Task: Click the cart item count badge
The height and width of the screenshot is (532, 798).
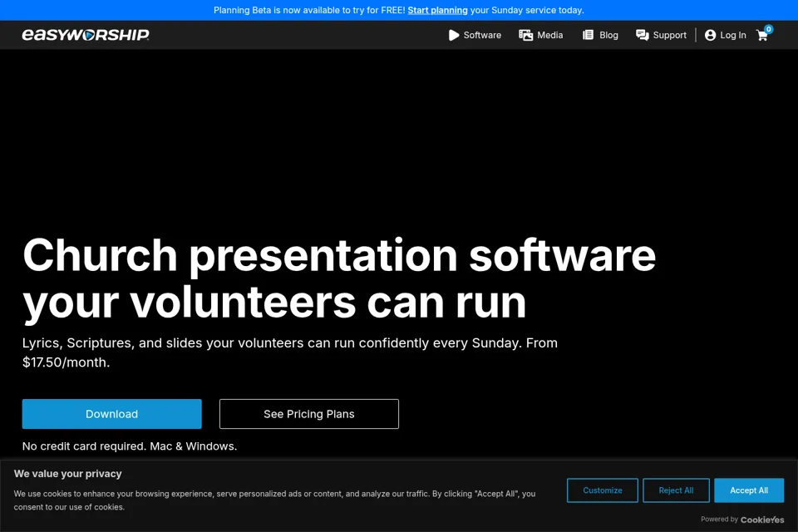Action: (x=768, y=29)
